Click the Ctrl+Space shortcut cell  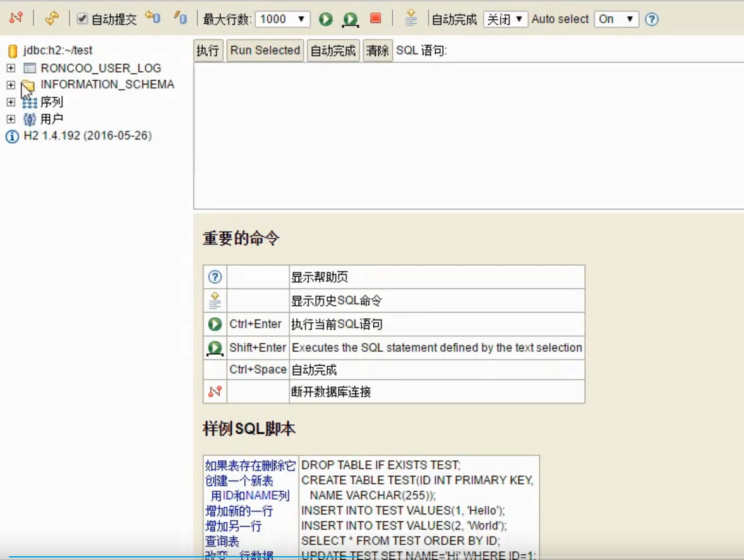point(258,369)
